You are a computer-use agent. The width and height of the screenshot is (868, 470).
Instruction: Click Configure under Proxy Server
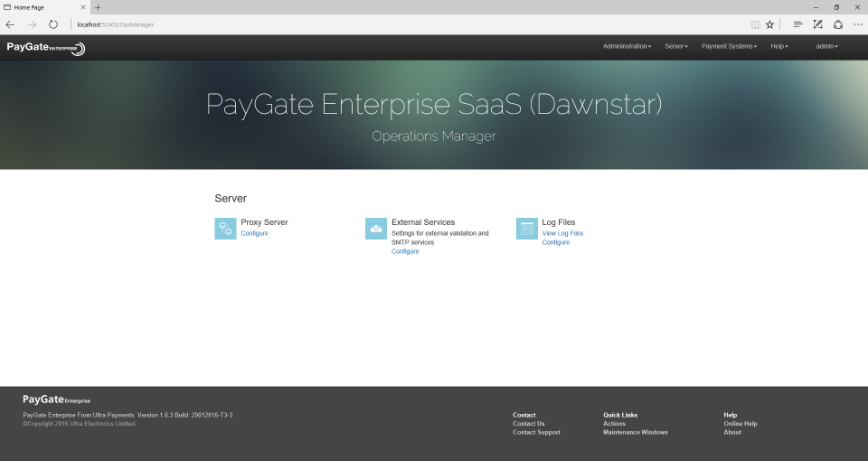point(255,233)
